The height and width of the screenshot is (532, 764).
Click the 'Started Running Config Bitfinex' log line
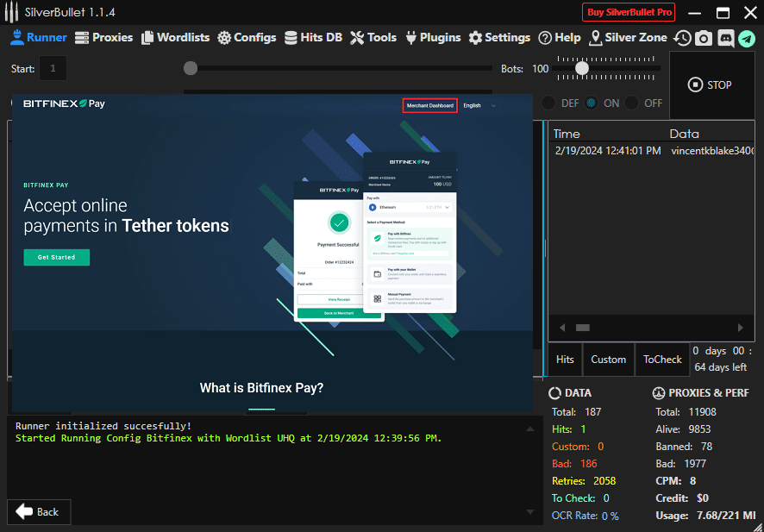pyautogui.click(x=229, y=438)
